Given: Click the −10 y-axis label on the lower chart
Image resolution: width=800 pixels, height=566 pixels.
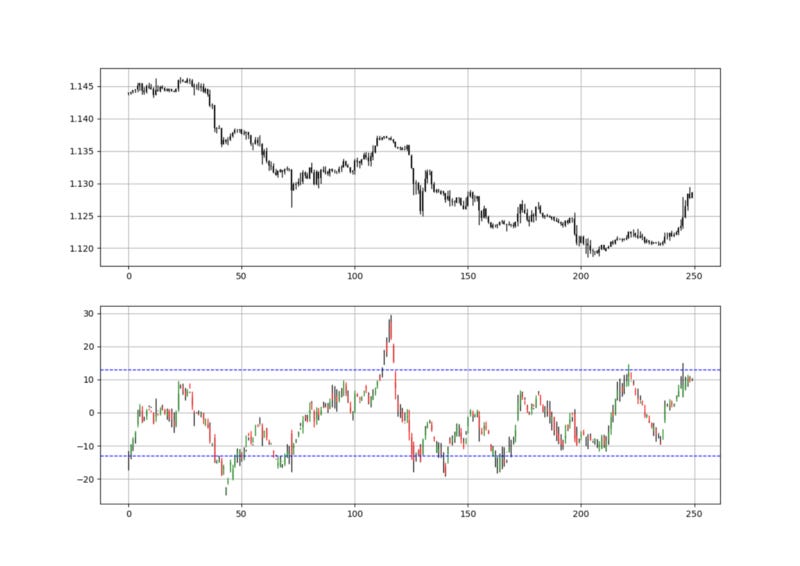Looking at the screenshot, I should click(x=85, y=446).
